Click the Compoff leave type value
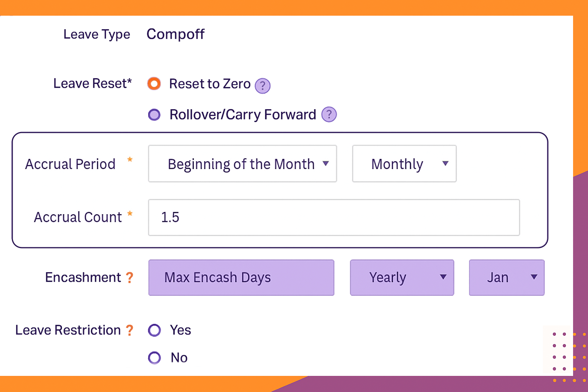Image resolution: width=588 pixels, height=392 pixels. [x=176, y=34]
